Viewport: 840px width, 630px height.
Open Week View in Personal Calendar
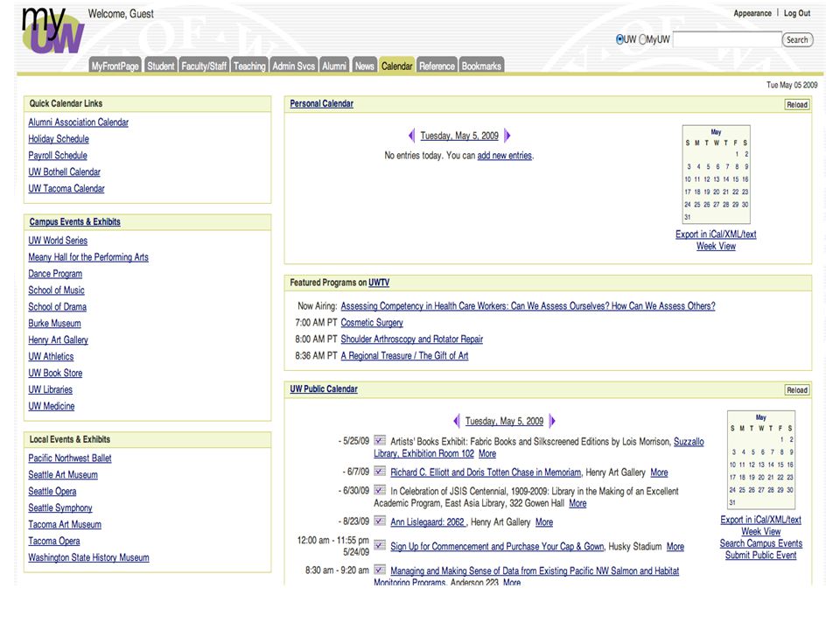(x=716, y=246)
